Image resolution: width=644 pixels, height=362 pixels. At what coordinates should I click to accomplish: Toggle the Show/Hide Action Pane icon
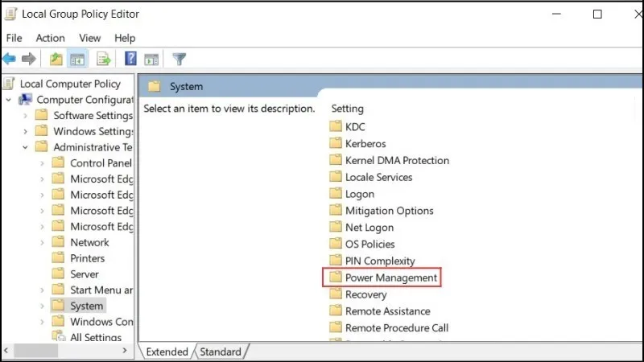point(151,59)
